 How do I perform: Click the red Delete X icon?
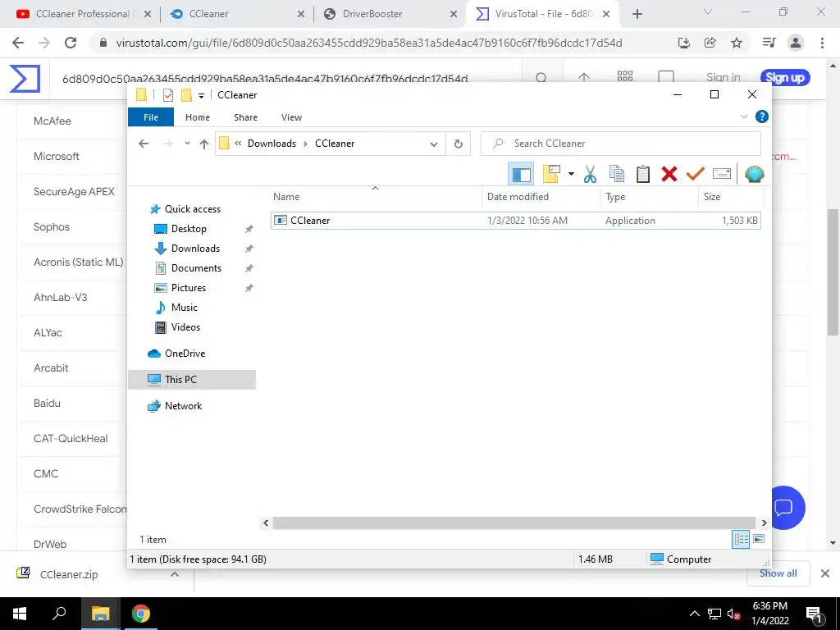click(669, 174)
